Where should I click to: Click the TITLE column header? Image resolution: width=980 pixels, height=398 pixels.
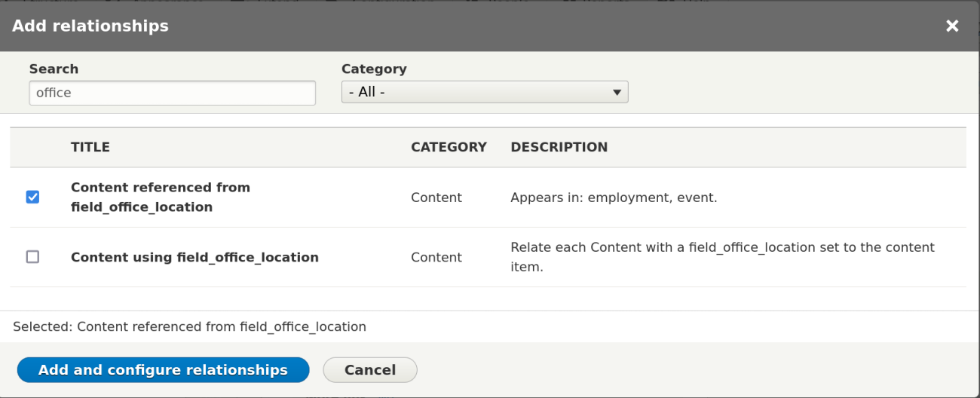90,147
